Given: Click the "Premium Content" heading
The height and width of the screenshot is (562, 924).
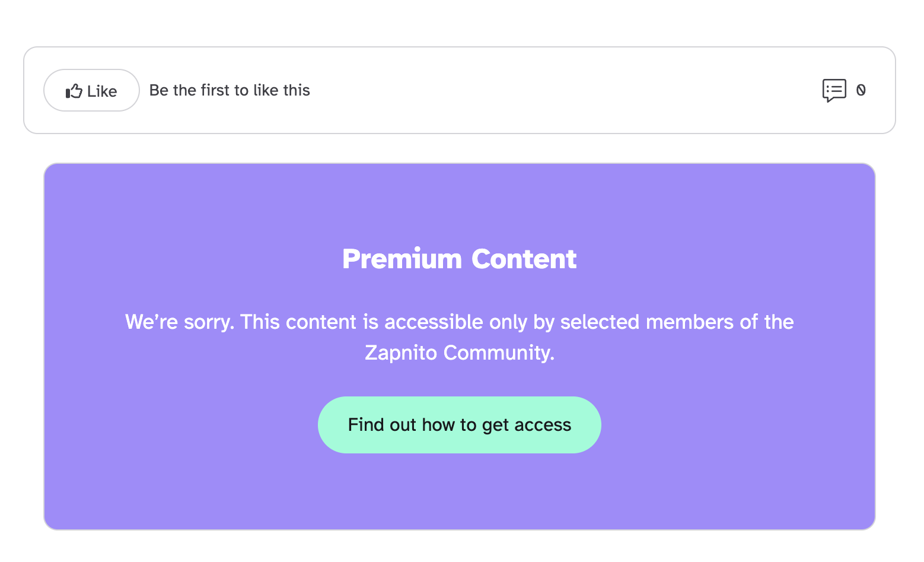Looking at the screenshot, I should [x=459, y=259].
